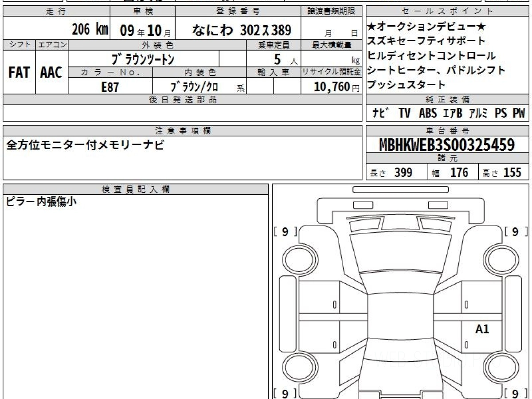This screenshot has width=532, height=399.
Task: Select the 車検 column header
Action: [x=142, y=12]
